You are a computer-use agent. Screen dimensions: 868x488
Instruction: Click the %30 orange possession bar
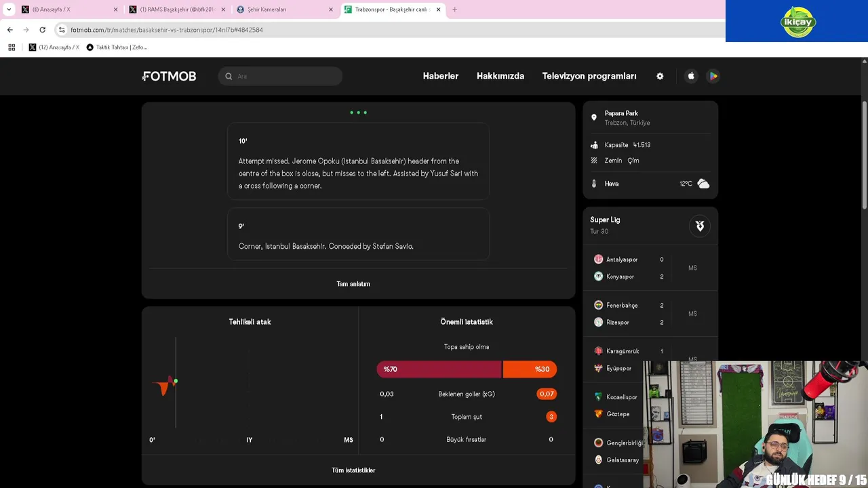coord(530,369)
